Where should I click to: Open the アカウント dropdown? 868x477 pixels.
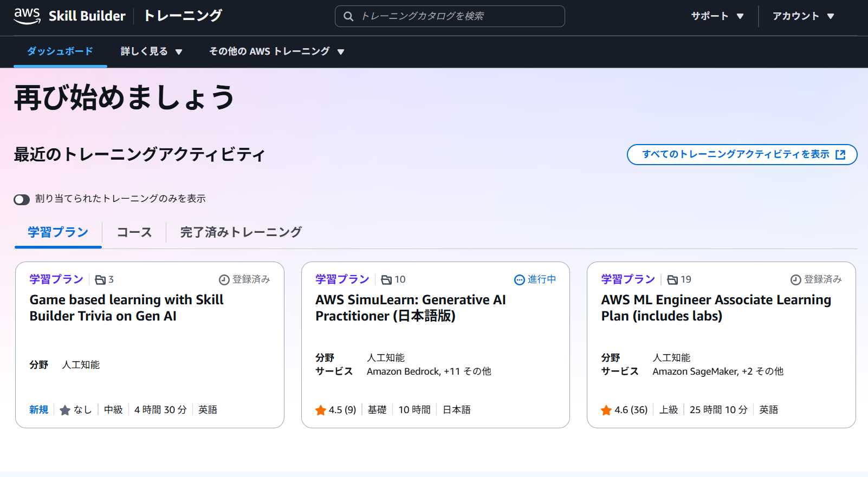pos(803,16)
